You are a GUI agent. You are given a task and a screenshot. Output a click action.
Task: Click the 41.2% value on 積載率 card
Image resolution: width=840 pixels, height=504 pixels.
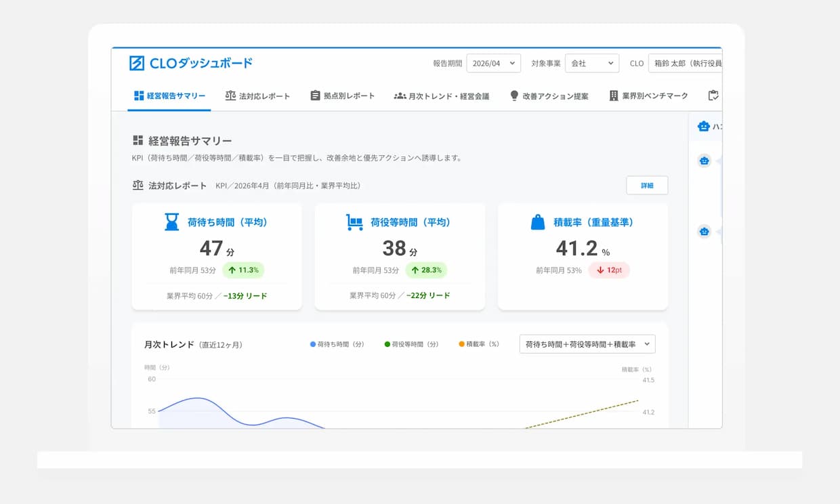(583, 248)
